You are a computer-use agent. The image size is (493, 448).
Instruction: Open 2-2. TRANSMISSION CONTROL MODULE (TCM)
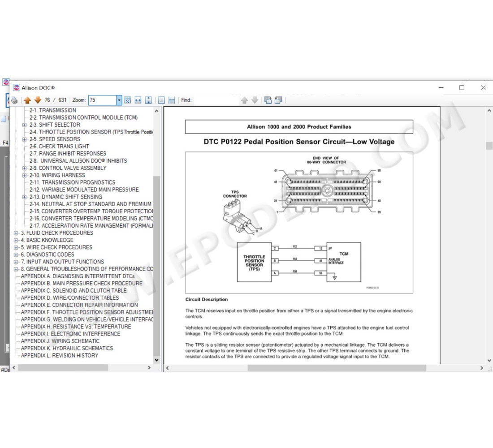coord(84,117)
